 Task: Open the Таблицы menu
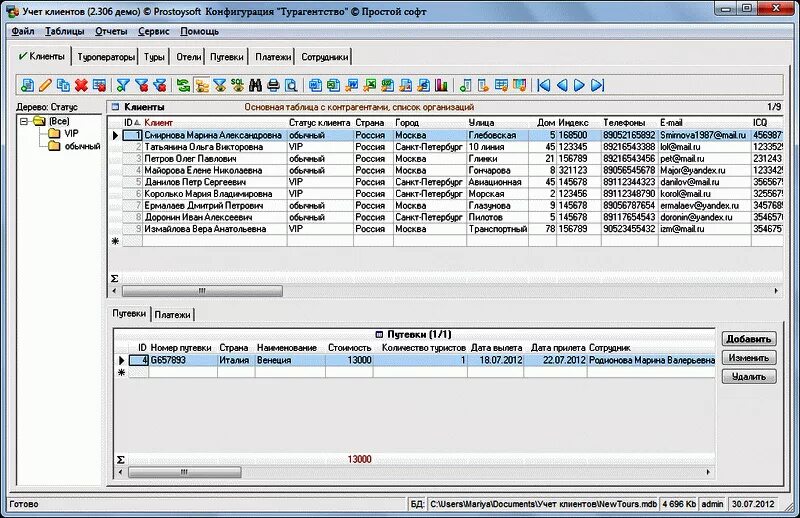coord(65,31)
